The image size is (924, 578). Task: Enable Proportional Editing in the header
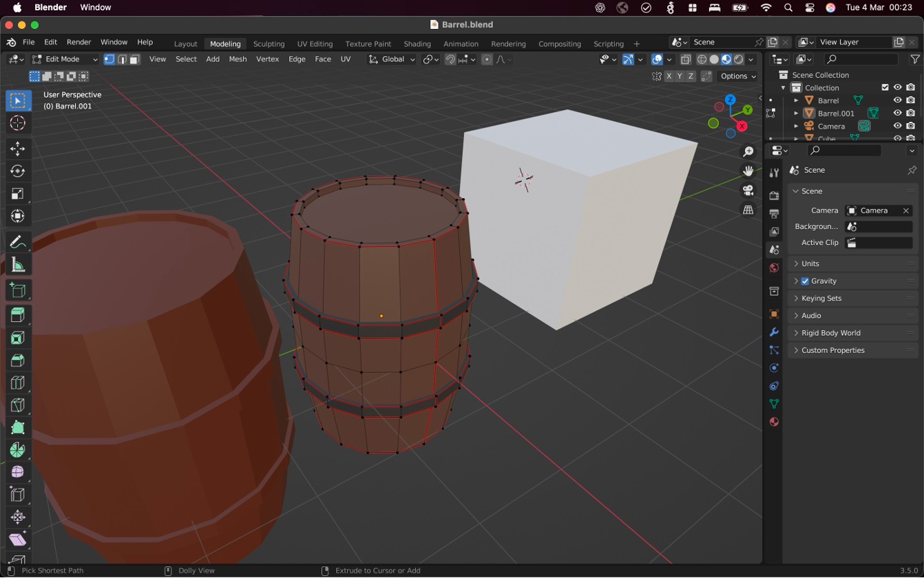pos(487,59)
